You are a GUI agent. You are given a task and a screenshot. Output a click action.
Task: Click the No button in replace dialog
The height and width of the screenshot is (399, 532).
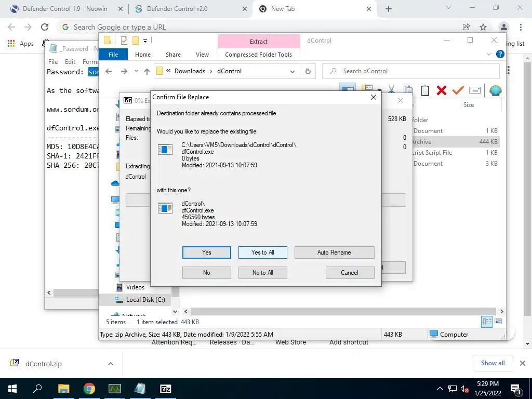coord(206,272)
